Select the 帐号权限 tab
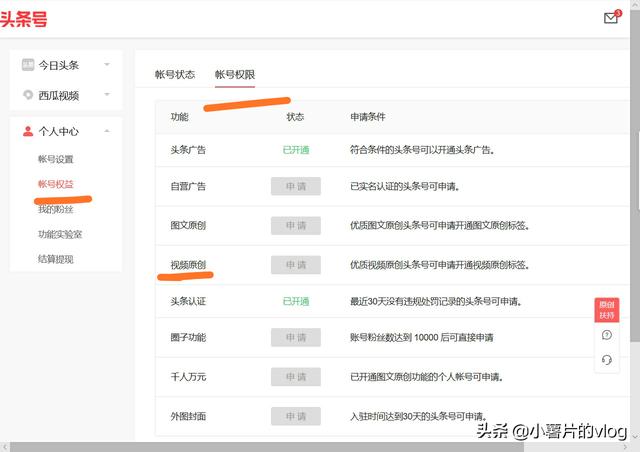 point(235,75)
